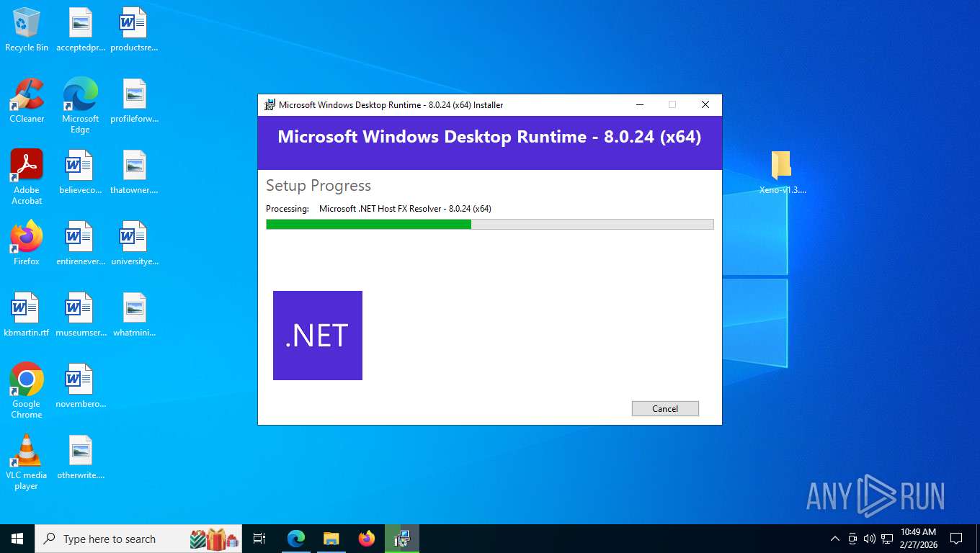Select the profileforw... image file

134,101
